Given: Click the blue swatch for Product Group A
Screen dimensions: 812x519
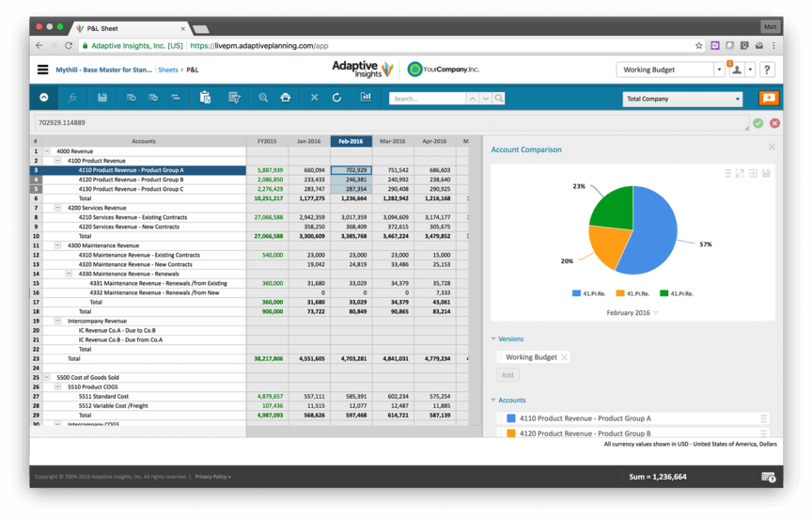Looking at the screenshot, I should tap(511, 418).
